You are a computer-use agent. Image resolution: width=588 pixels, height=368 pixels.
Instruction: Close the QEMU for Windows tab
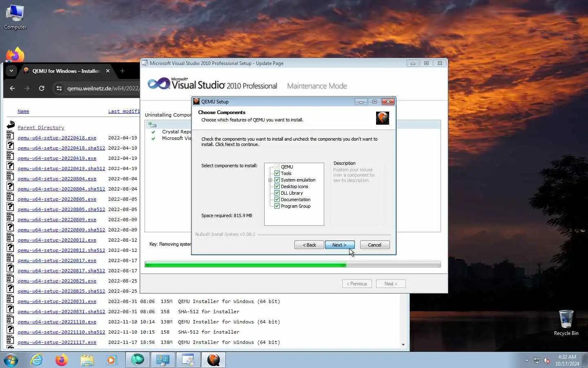[x=108, y=71]
